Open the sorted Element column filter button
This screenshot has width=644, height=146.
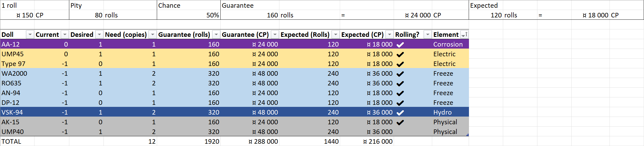pyautogui.click(x=464, y=35)
